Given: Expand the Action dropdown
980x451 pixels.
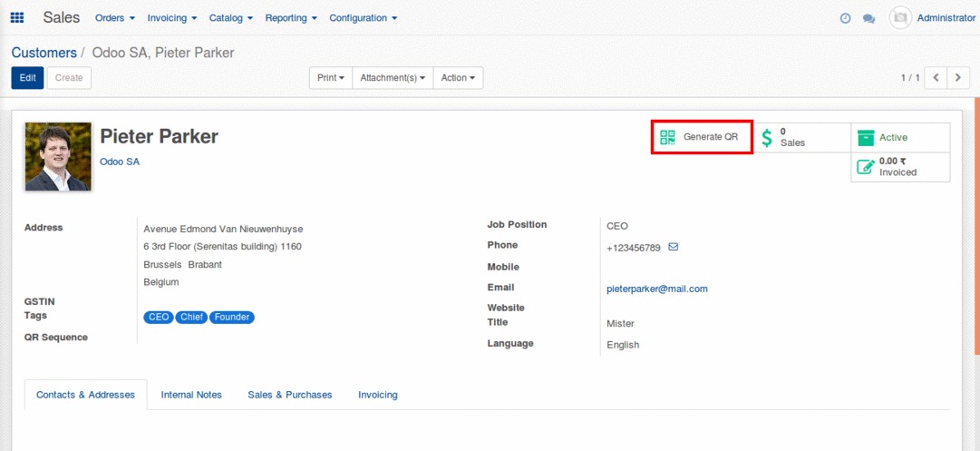Looking at the screenshot, I should point(458,77).
